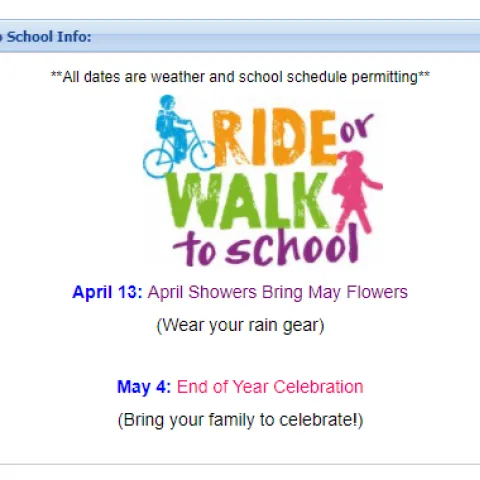This screenshot has width=480, height=480.
Task: Click the orange RIDE word in the logo
Action: (x=275, y=138)
